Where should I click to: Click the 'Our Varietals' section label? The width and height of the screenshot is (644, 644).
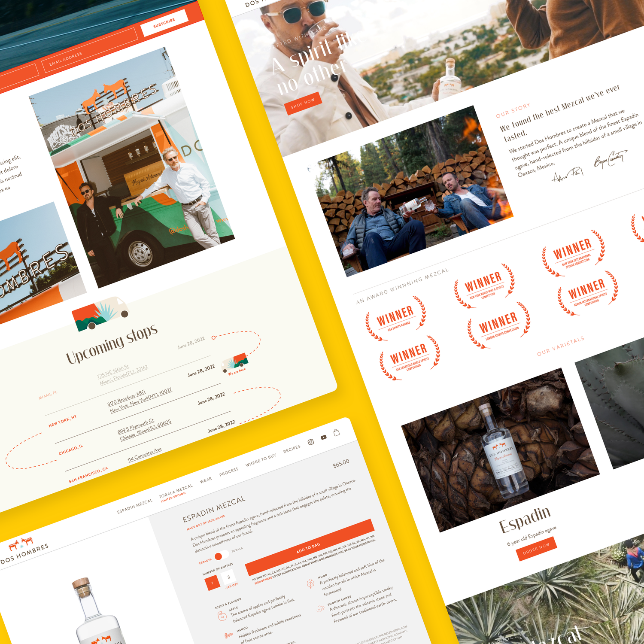click(x=561, y=346)
